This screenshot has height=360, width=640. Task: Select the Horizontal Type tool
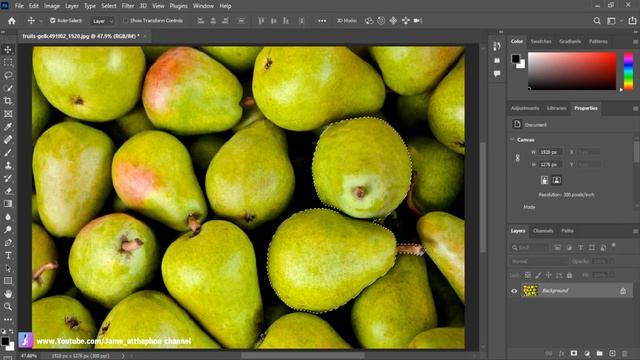(8, 255)
